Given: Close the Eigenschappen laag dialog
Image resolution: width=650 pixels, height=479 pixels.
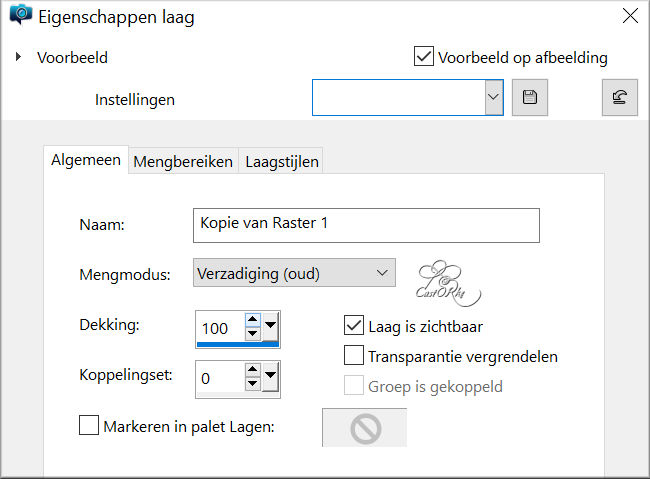Looking at the screenshot, I should point(630,16).
